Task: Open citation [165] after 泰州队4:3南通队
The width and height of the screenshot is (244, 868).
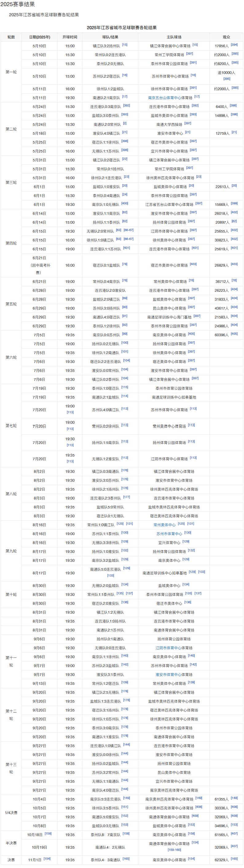Action: coord(126,859)
